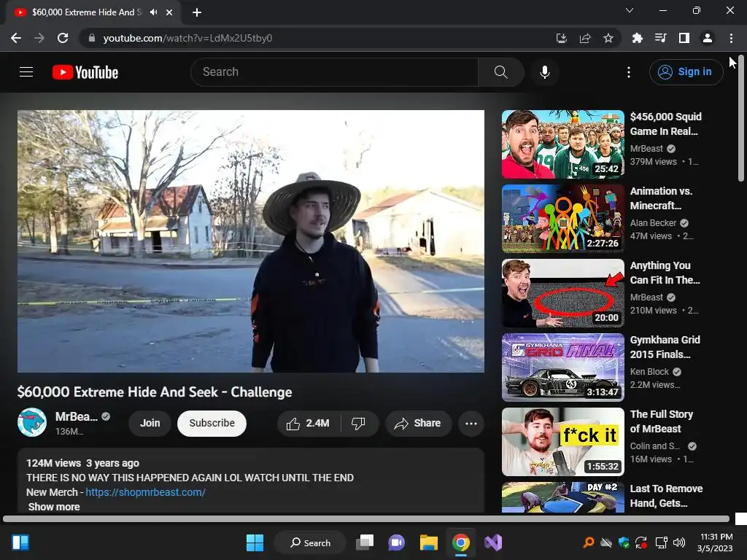Click the magnifier search button

(x=500, y=72)
